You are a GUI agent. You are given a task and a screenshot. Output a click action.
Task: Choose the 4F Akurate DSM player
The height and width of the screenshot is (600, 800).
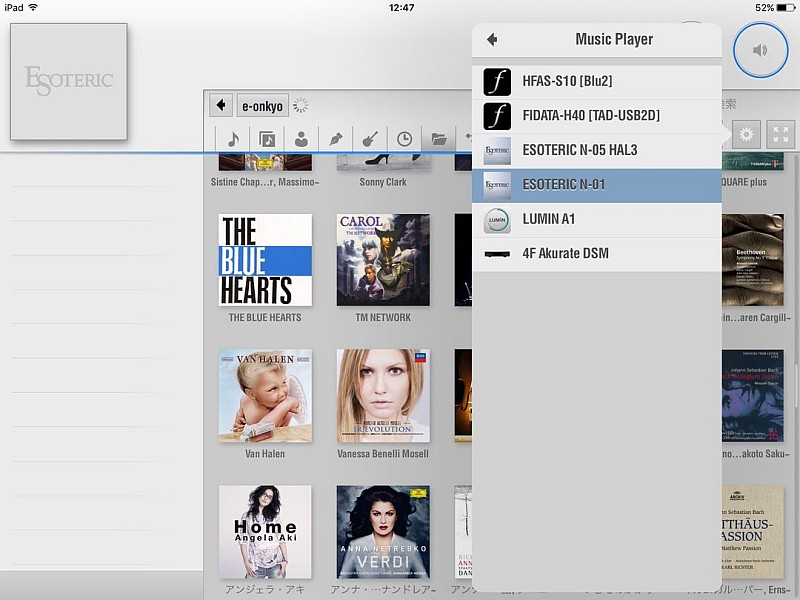click(x=596, y=254)
